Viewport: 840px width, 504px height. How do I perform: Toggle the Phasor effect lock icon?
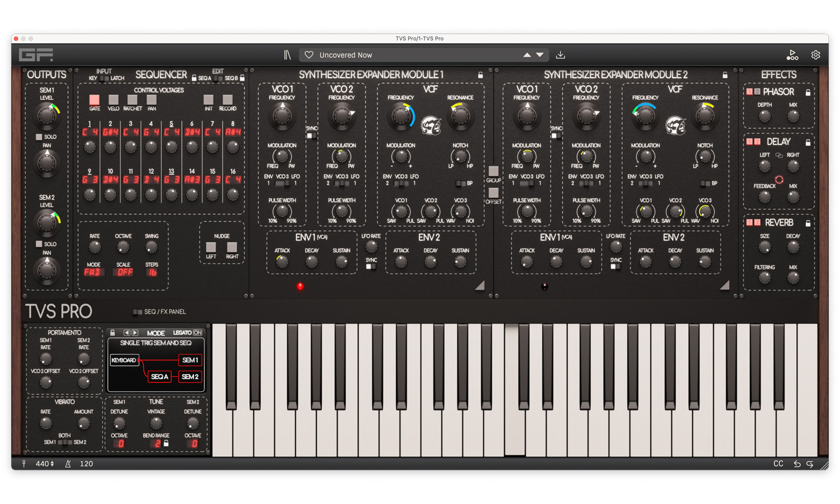pos(808,92)
